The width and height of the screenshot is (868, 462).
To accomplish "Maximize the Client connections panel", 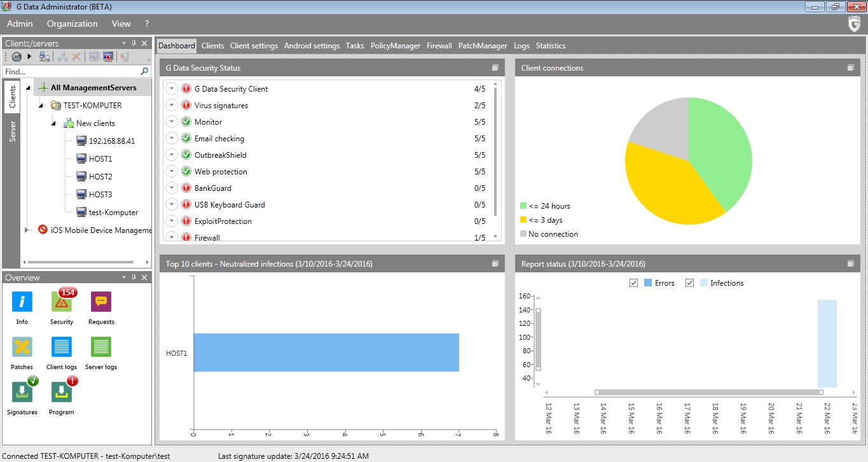I will (851, 67).
